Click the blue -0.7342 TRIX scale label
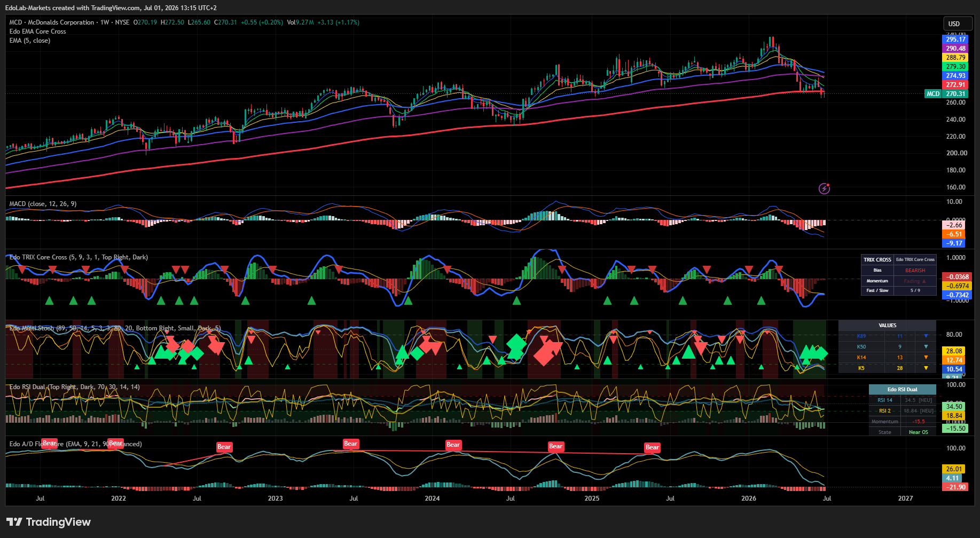Image resolution: width=980 pixels, height=538 pixels. coord(958,295)
